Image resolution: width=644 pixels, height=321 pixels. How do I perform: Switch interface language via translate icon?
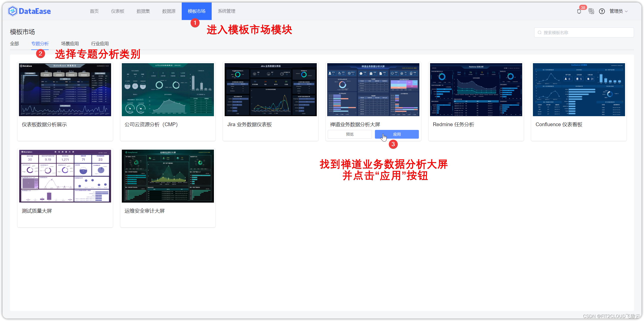(591, 11)
